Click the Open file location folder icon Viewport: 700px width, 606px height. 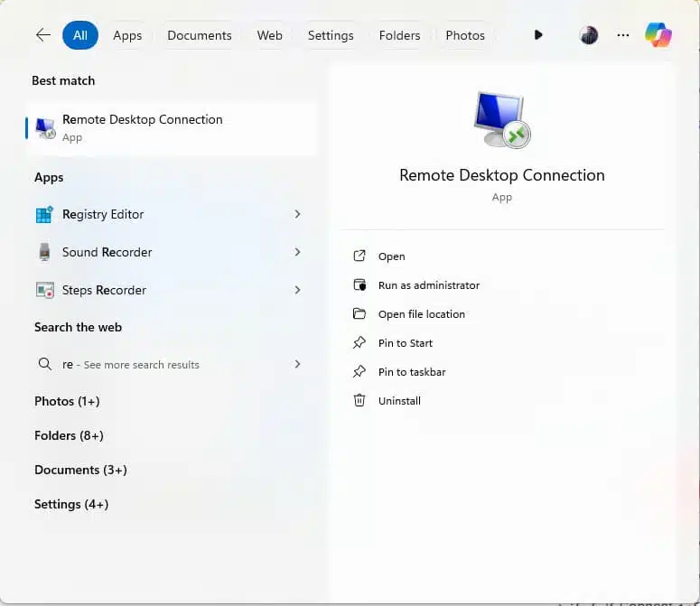(359, 313)
